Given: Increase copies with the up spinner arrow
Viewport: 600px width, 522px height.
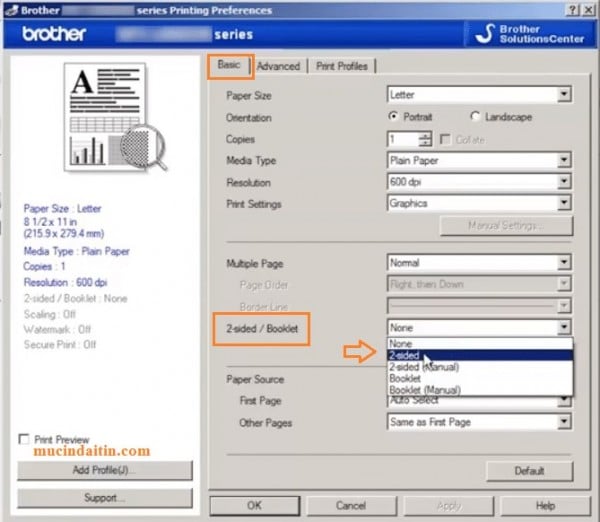Looking at the screenshot, I should coord(425,135).
